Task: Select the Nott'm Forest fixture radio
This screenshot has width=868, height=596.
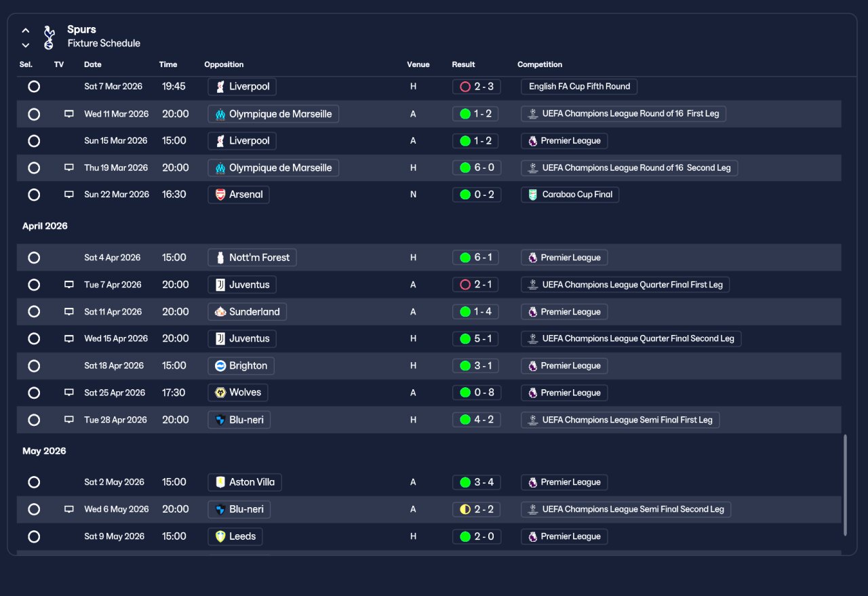Action: 34,258
